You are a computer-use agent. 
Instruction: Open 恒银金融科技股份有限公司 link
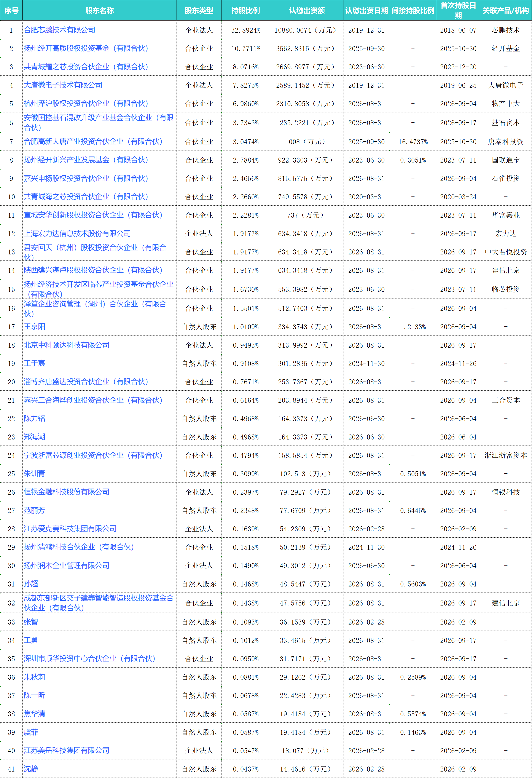point(67,492)
